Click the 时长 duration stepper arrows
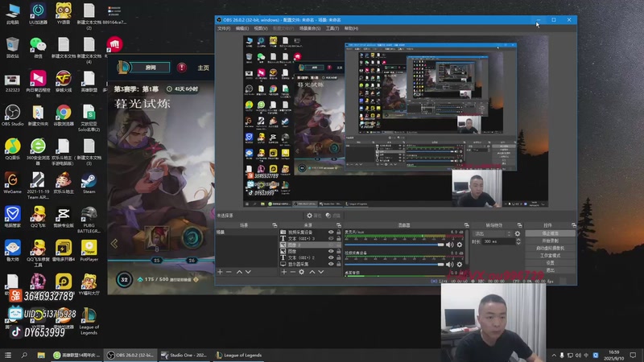Screen dimensions: 644x362 (518, 242)
